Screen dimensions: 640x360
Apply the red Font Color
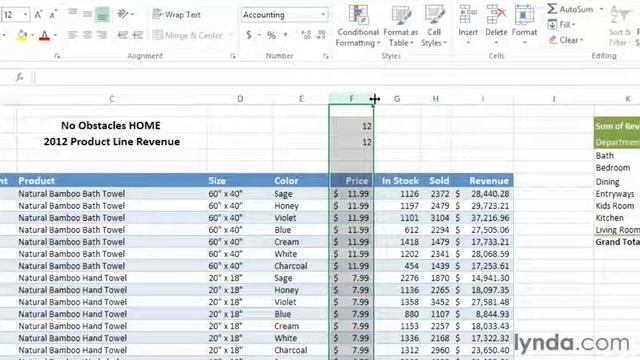(x=44, y=36)
